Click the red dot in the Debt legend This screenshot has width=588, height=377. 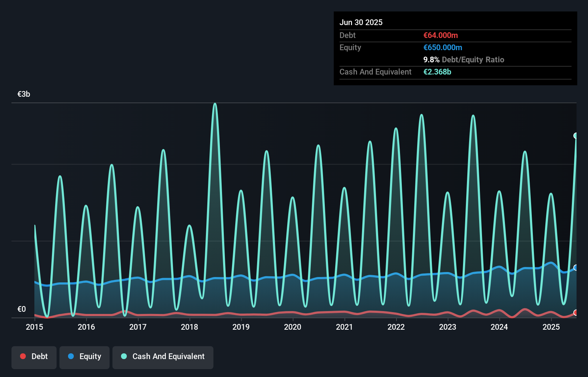23,357
